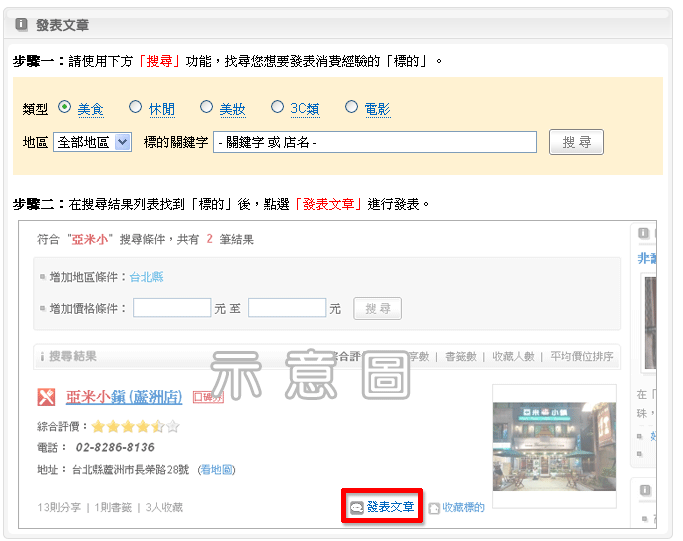683x541 pixels.
Task: Click the 1則書籤 bookmarks count
Action: (x=113, y=507)
